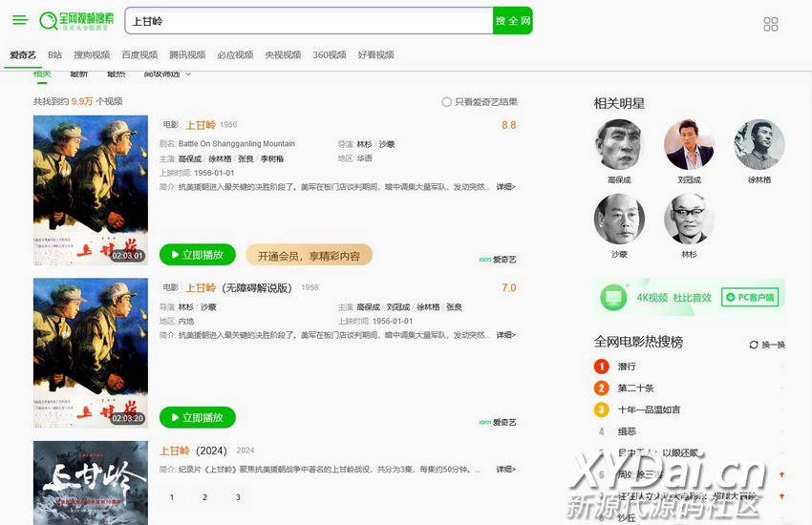Click the green TV monitor icon

pos(611,298)
